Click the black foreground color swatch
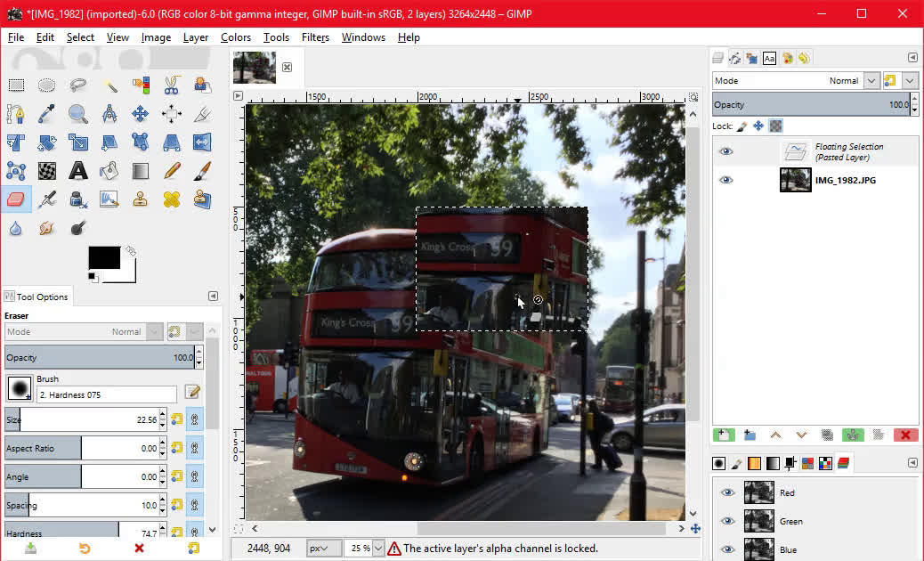The height and width of the screenshot is (561, 924). pyautogui.click(x=103, y=257)
